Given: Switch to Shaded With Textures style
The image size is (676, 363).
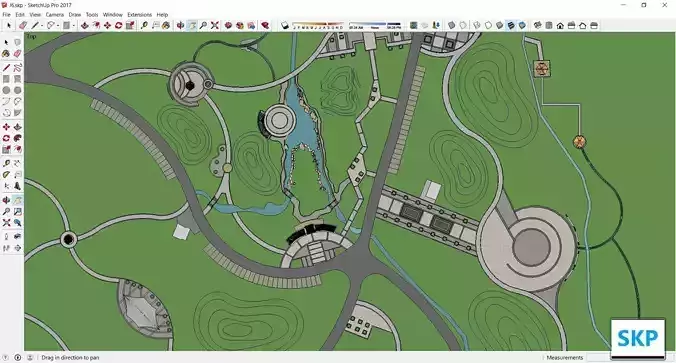Looking at the screenshot, I should pyautogui.click(x=510, y=26).
